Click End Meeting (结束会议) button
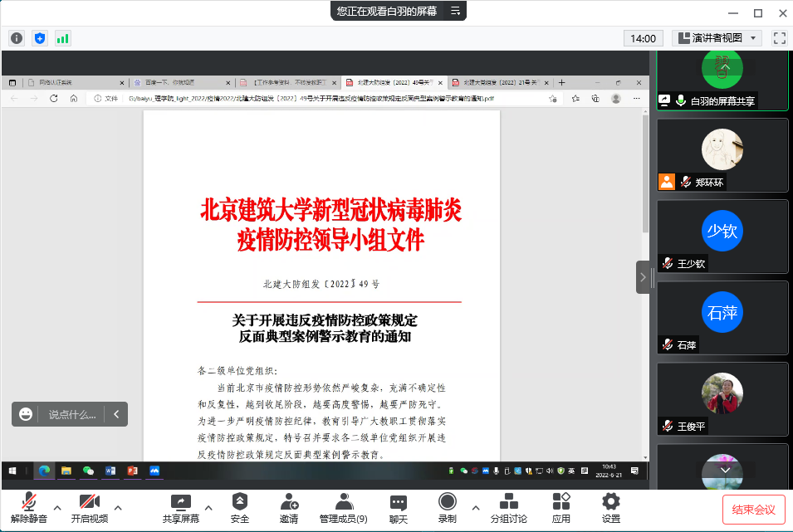The width and height of the screenshot is (793, 532). pyautogui.click(x=753, y=509)
